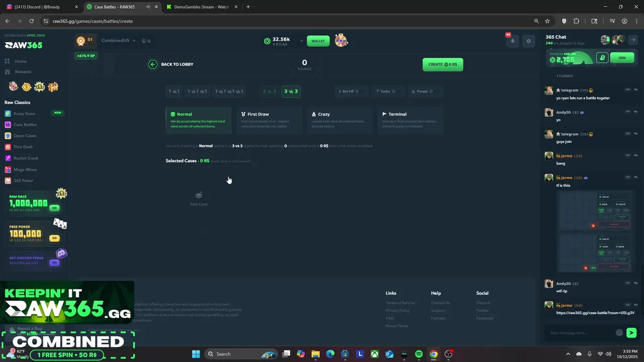Open Spotify from the Windows taskbar
The height and width of the screenshot is (362, 644).
click(x=419, y=354)
